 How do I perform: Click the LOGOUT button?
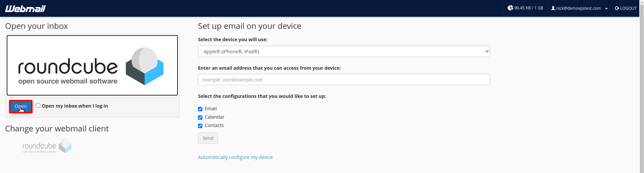coord(626,8)
